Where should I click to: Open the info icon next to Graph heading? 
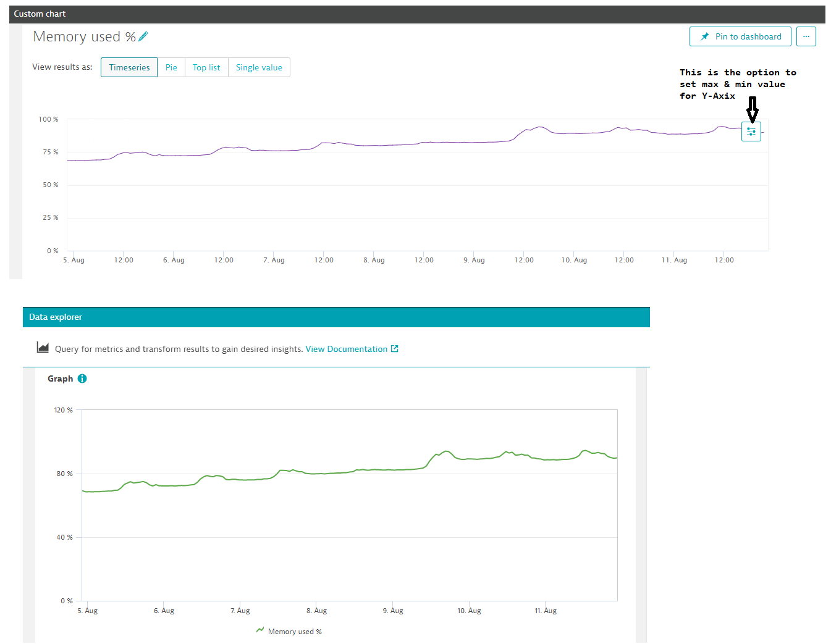[82, 378]
